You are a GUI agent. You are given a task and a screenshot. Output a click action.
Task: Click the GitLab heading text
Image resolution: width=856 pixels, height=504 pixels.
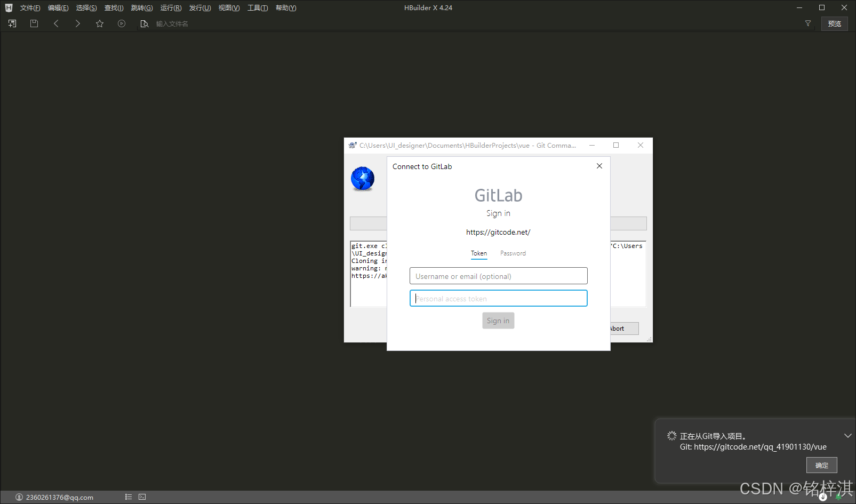(x=499, y=195)
